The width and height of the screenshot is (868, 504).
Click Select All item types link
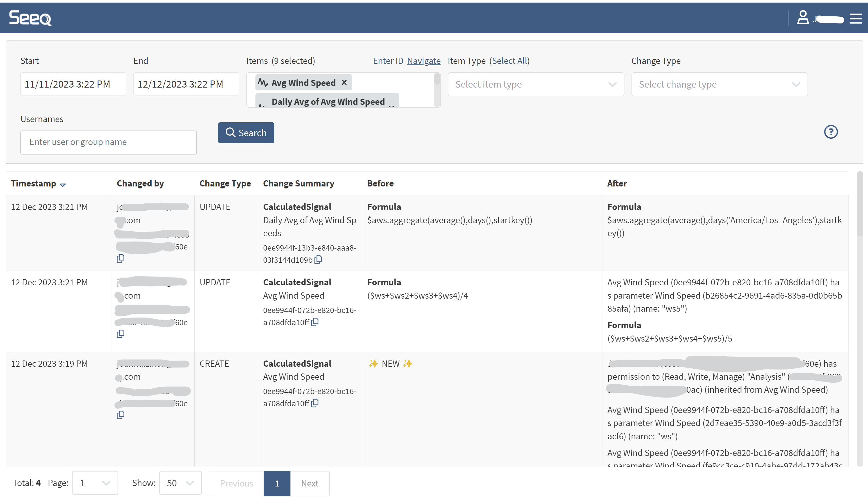pos(510,61)
